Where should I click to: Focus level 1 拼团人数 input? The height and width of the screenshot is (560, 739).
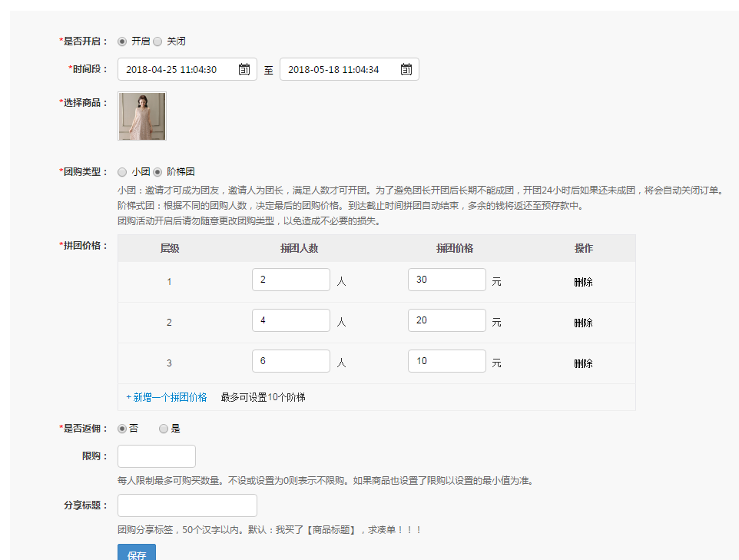(x=291, y=280)
